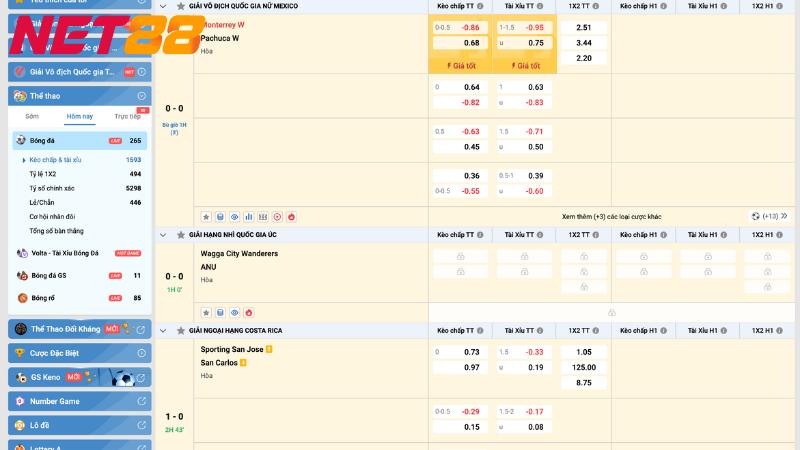Image resolution: width=800 pixels, height=450 pixels.
Task: Collapse the Giải Hạng Nhì Quốc Gia Úc league
Action: coord(164,233)
